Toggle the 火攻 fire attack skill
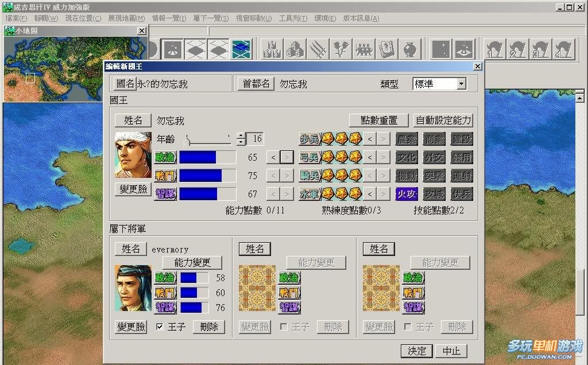This screenshot has width=588, height=365. click(x=407, y=194)
